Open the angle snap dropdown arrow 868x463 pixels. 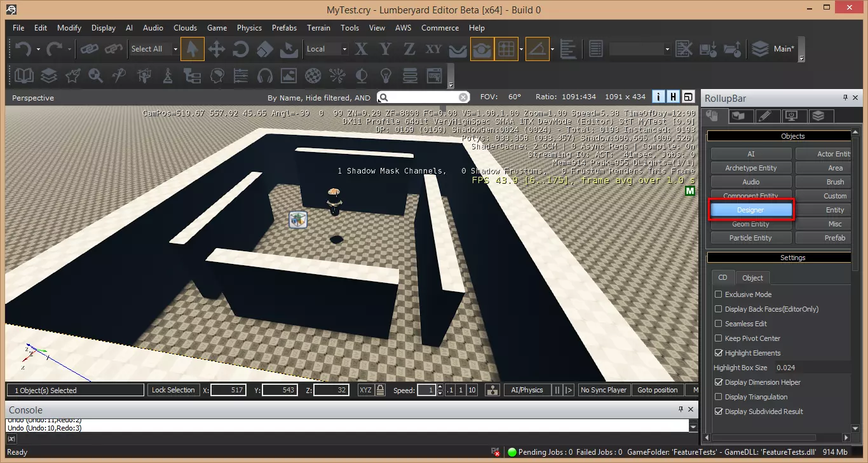point(552,49)
